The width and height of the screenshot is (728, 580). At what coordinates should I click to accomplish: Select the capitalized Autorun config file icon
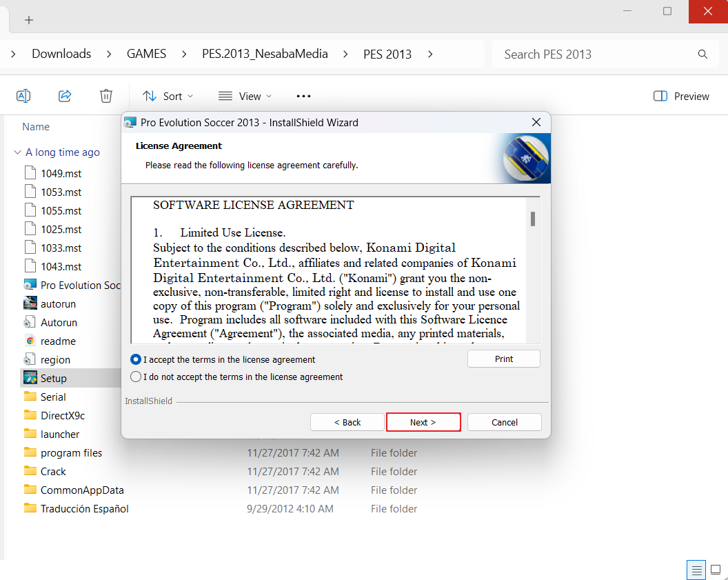pyautogui.click(x=30, y=322)
